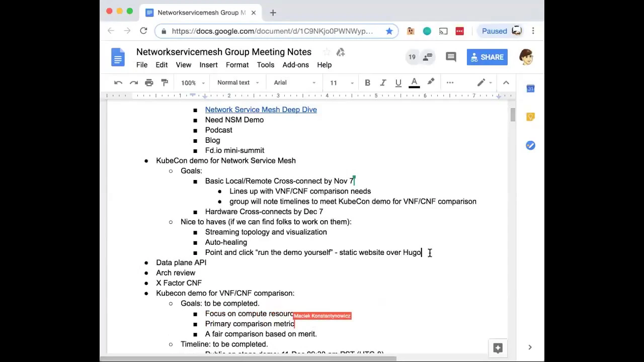644x362 pixels.
Task: Click the Paused profile button
Action: click(x=501, y=31)
